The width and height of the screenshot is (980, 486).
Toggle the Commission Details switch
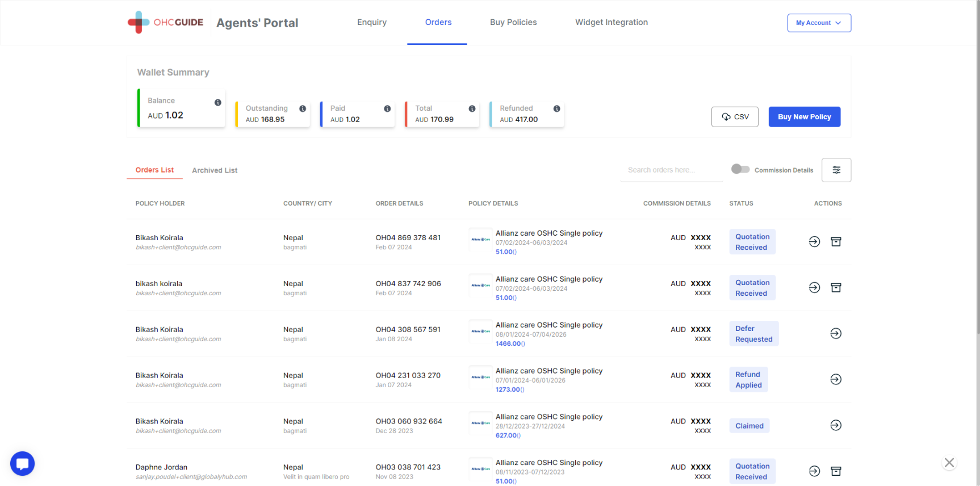(740, 169)
